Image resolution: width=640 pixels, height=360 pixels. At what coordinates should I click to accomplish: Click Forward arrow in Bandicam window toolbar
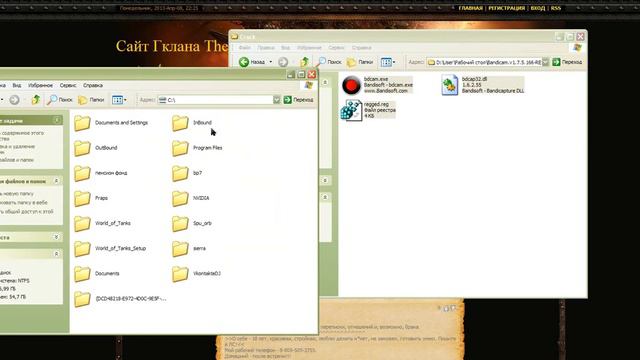[283, 62]
